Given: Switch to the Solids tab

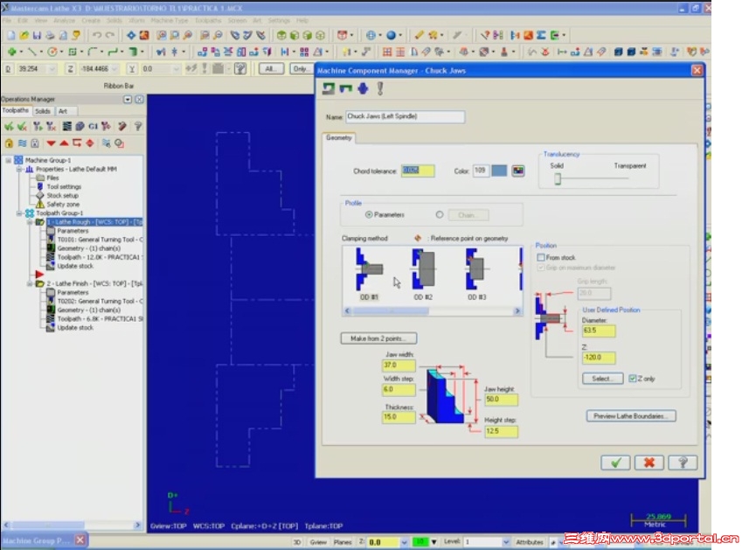Looking at the screenshot, I should 43,111.
